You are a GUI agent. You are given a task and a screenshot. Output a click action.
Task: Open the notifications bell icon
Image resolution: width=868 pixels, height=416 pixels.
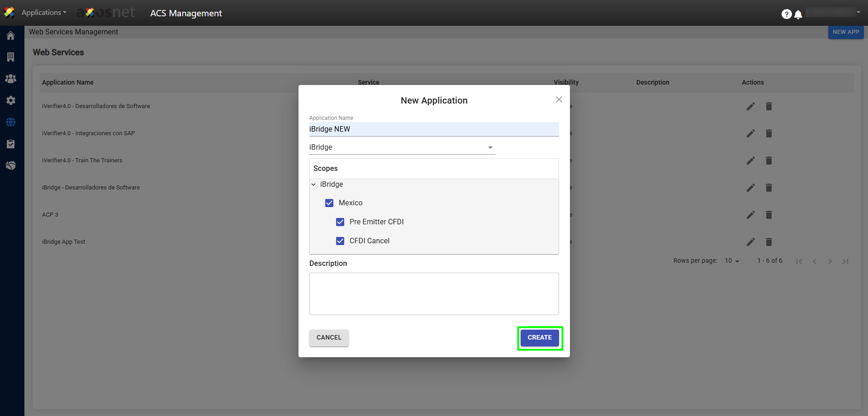[798, 14]
